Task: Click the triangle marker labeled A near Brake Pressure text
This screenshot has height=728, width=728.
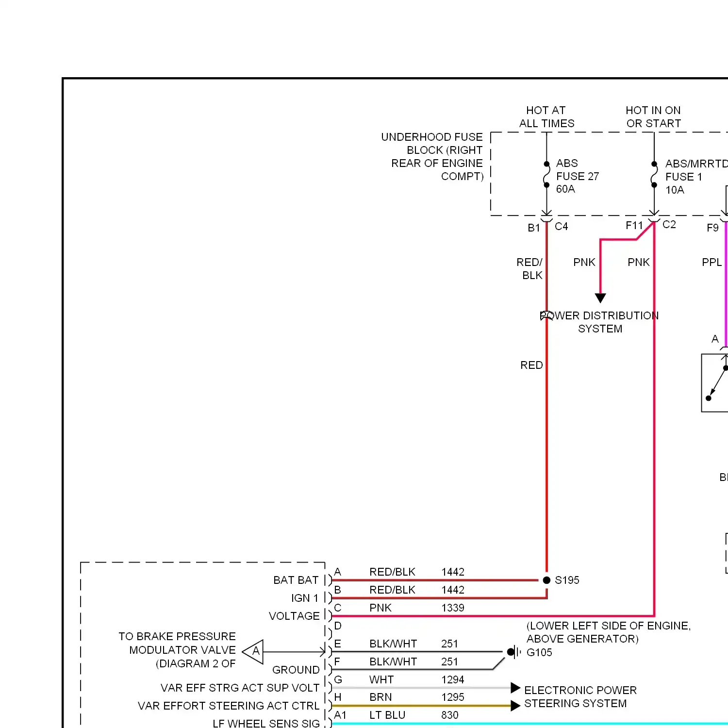Action: tap(253, 652)
